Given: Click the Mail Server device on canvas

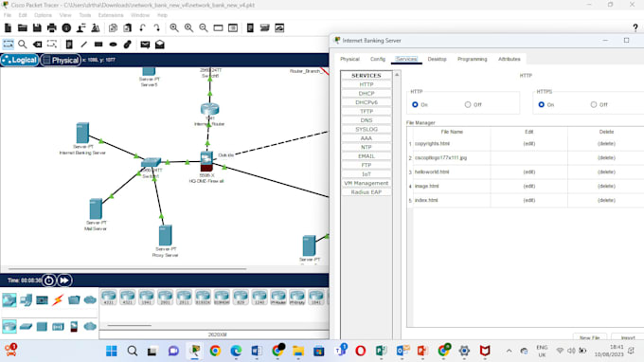Looking at the screenshot, I should tap(96, 208).
